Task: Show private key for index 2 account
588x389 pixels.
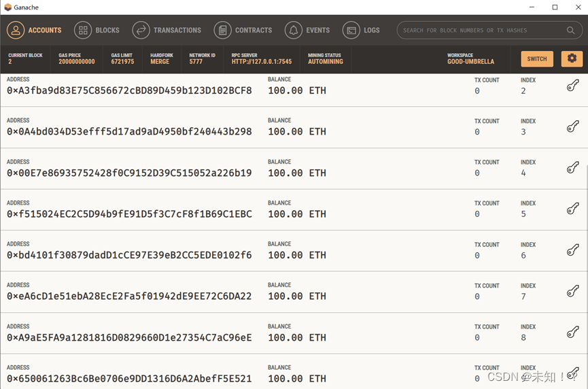Action: coord(572,86)
